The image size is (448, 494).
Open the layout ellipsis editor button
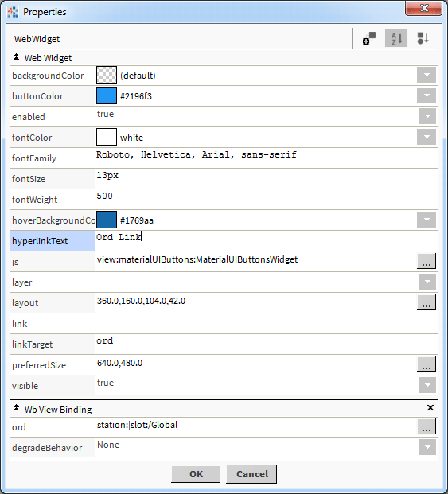pos(427,302)
